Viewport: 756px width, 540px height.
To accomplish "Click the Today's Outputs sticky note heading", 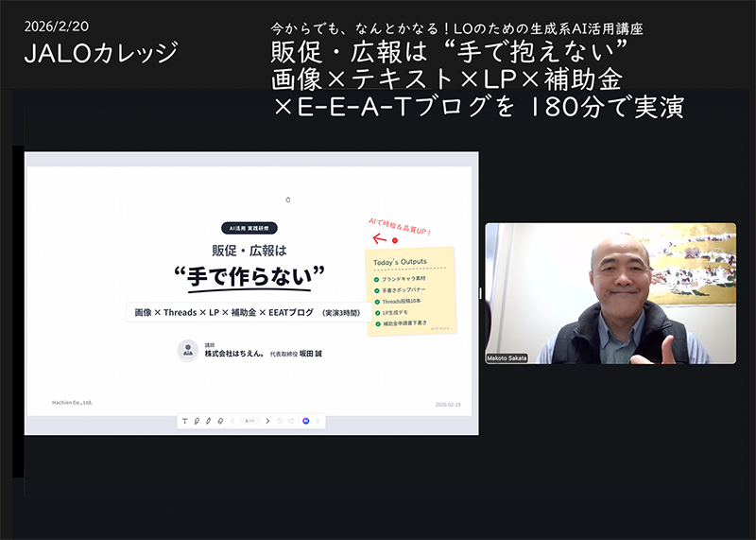I will (x=400, y=261).
